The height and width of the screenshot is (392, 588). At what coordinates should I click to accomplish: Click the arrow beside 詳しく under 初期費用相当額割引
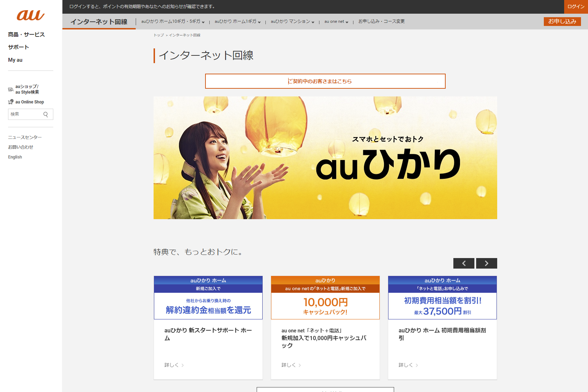click(x=417, y=365)
